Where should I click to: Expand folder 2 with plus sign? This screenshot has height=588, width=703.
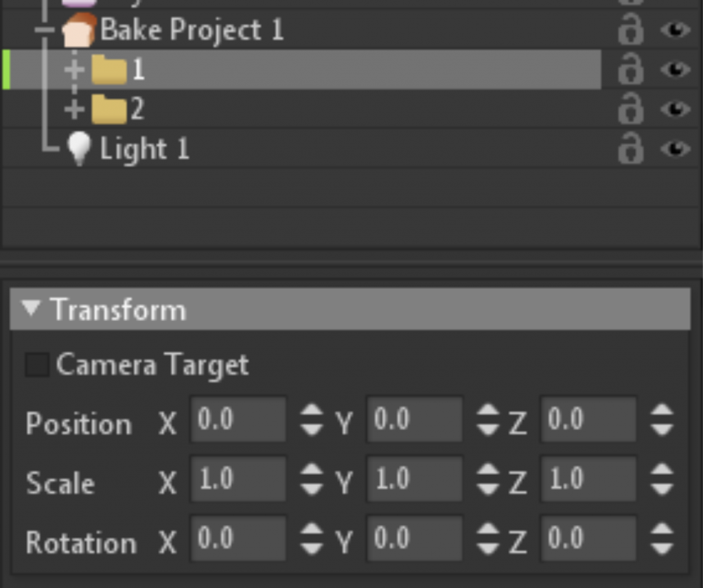pyautogui.click(x=74, y=109)
